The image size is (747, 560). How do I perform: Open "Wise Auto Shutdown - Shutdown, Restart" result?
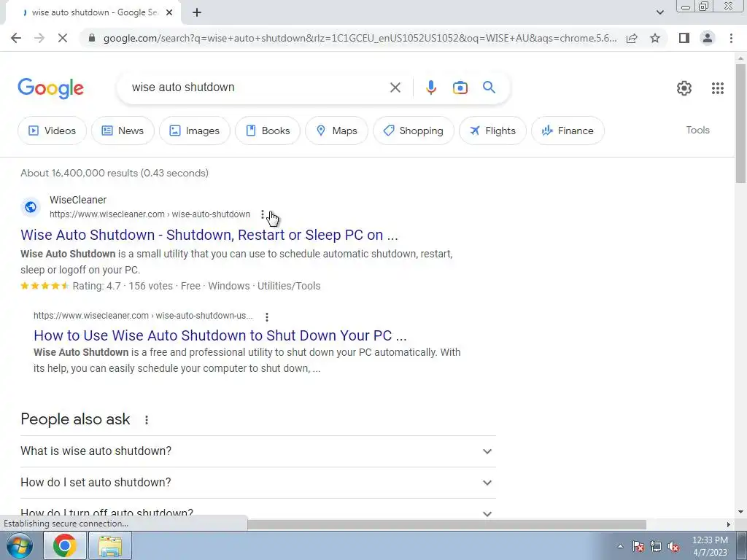pos(209,235)
